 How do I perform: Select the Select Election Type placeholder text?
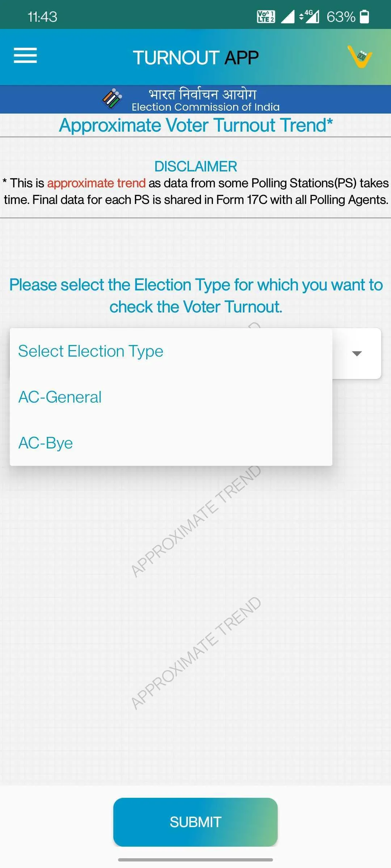pyautogui.click(x=91, y=351)
